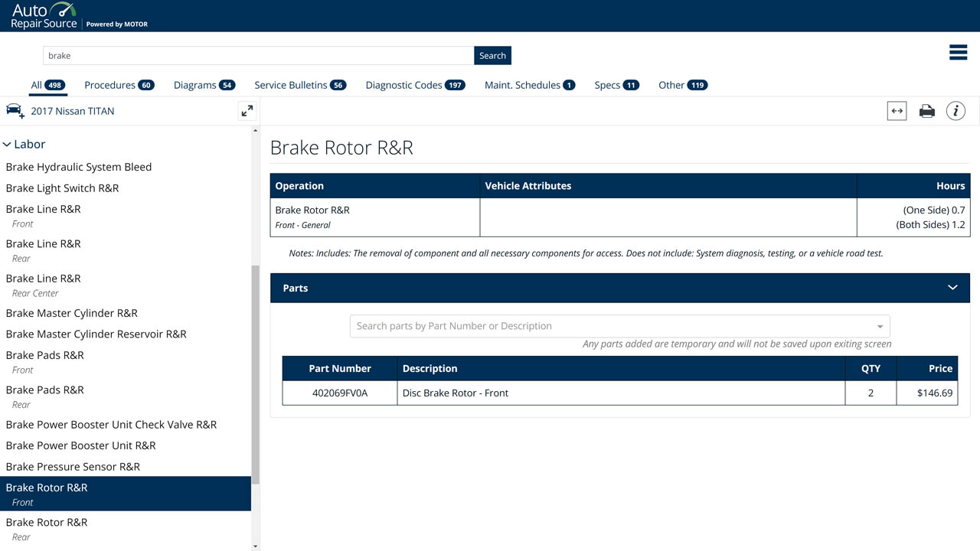980x551 pixels.
Task: Collapse the Labor section chevron
Action: click(x=7, y=144)
